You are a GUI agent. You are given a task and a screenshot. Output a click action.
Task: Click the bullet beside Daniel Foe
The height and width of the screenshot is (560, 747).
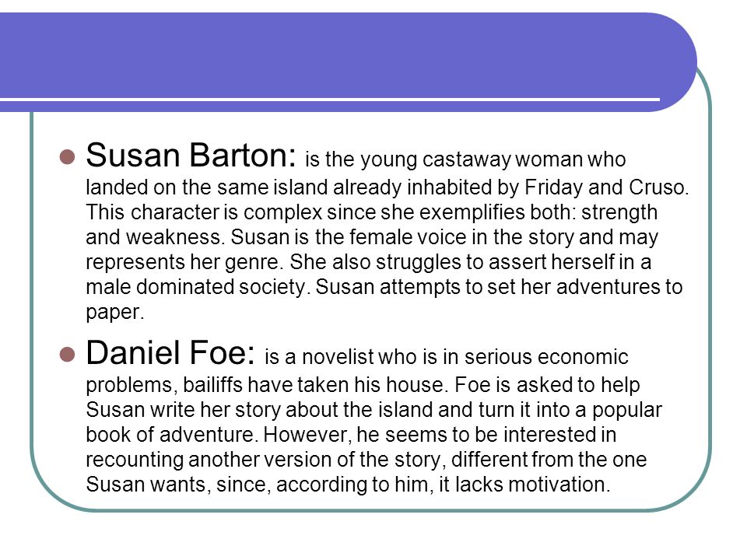[68, 355]
